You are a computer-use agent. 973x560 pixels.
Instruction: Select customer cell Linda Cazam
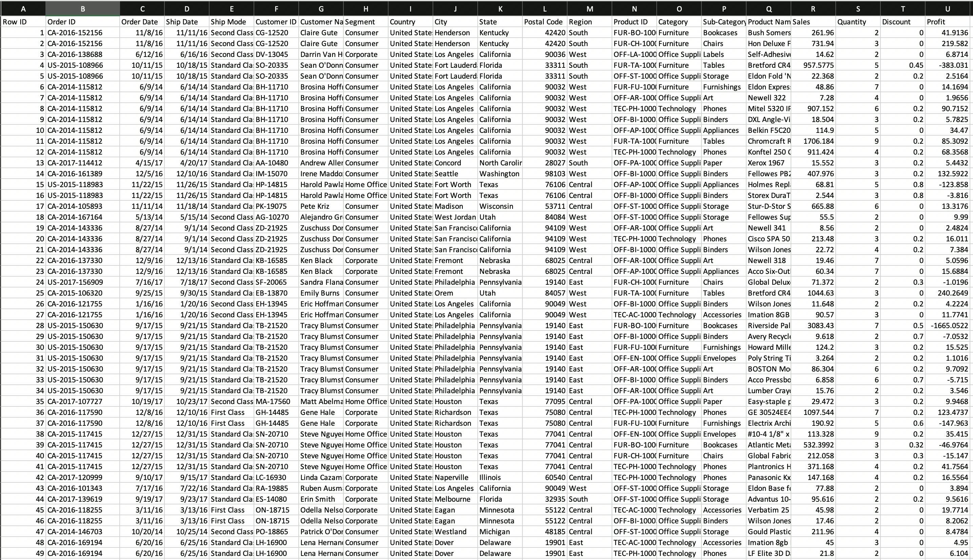point(321,477)
